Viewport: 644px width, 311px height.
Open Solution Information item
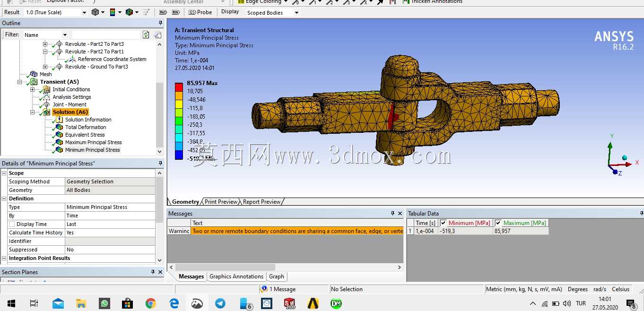(88, 120)
